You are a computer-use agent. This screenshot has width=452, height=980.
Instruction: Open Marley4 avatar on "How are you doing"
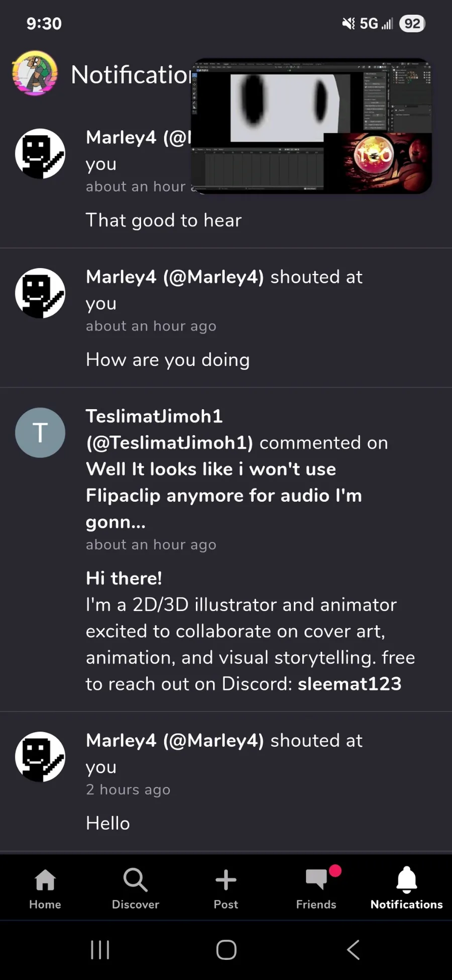coord(40,293)
